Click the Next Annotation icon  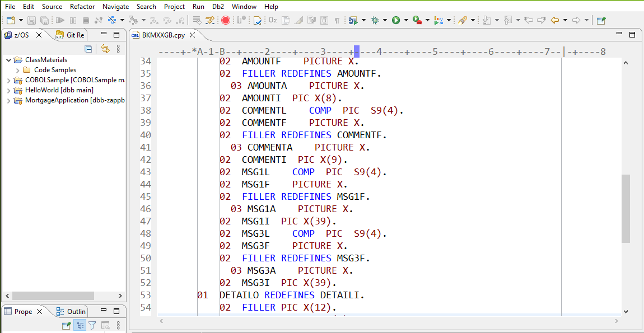(x=487, y=20)
